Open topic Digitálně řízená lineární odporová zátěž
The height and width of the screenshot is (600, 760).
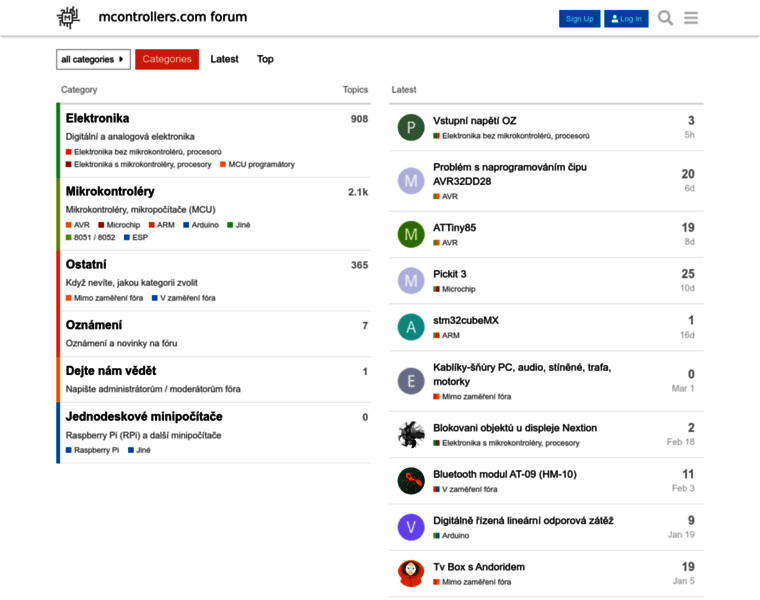[523, 521]
